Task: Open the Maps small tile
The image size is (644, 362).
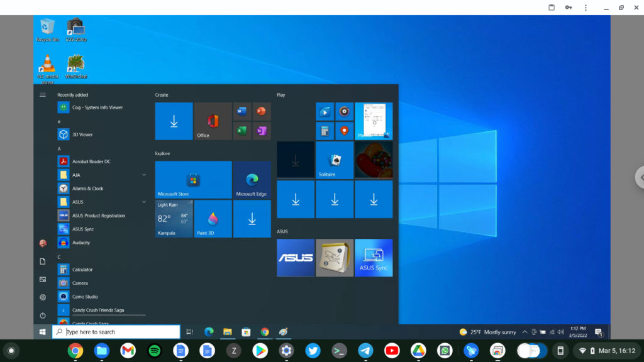Action: pyautogui.click(x=344, y=131)
